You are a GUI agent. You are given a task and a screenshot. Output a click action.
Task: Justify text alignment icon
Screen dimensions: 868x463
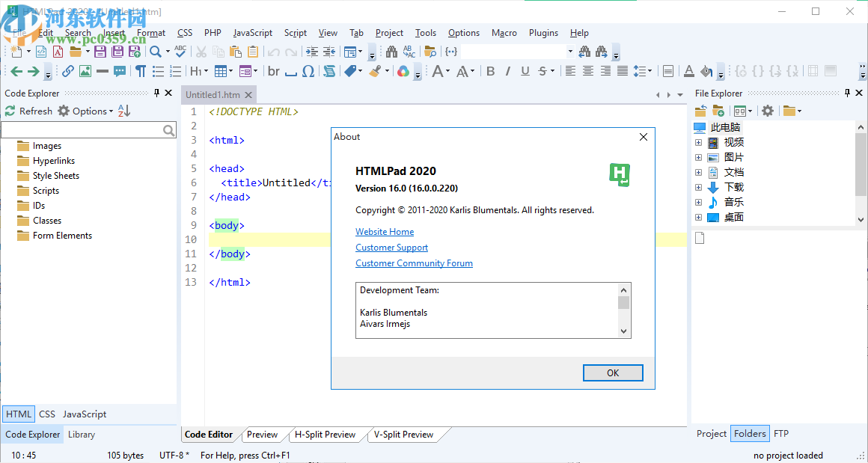tap(623, 71)
